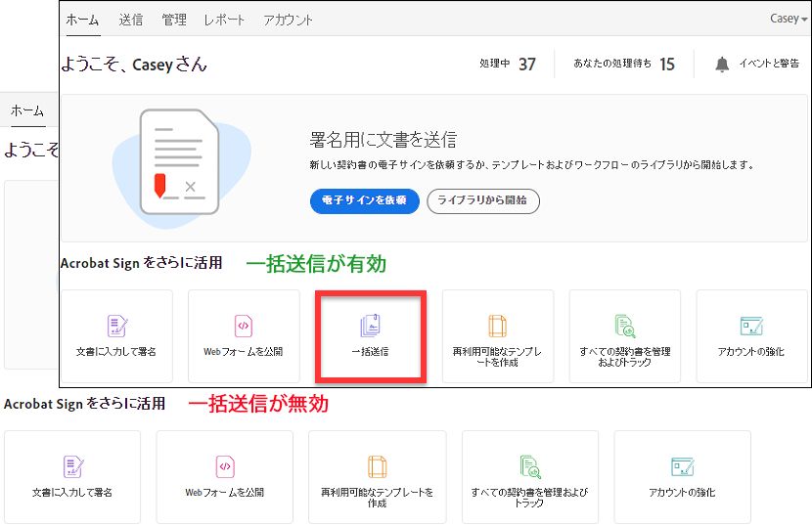
Task: Click 再利用可能なテンプレートを作成 icon in front window
Action: [x=497, y=326]
